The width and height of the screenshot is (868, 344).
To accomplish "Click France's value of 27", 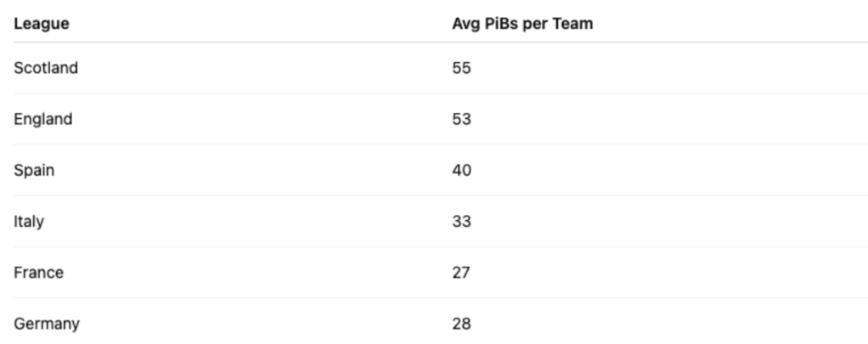I will tap(461, 273).
